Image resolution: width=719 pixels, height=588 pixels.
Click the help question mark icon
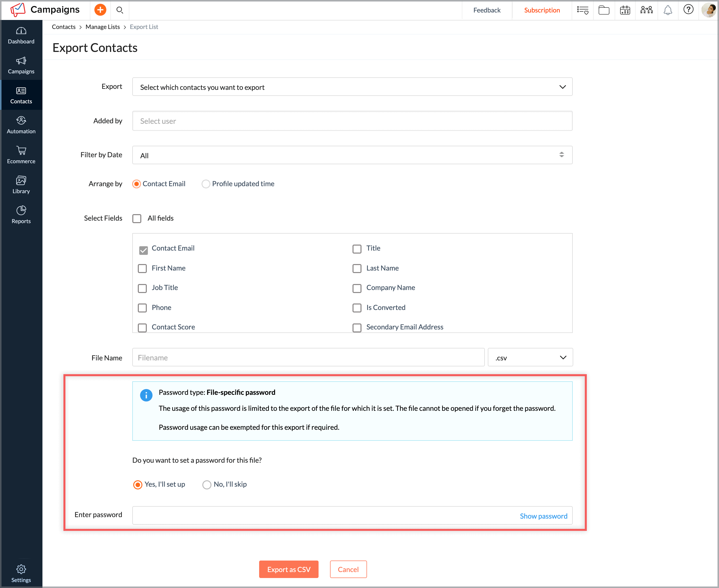tap(688, 10)
